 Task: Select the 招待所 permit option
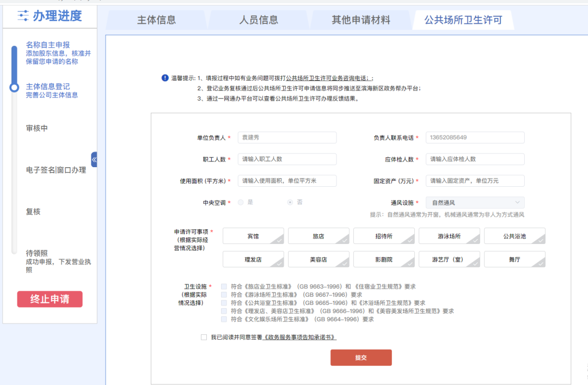click(x=384, y=236)
